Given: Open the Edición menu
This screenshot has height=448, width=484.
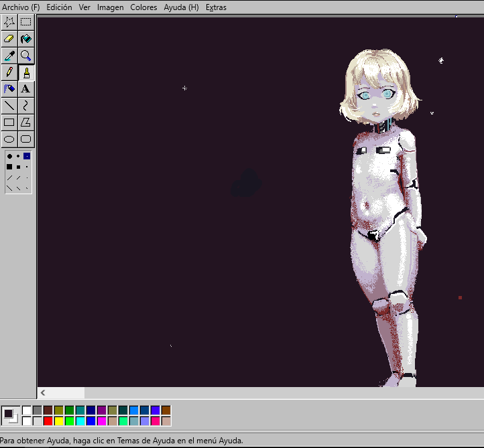Looking at the screenshot, I should (x=59, y=7).
